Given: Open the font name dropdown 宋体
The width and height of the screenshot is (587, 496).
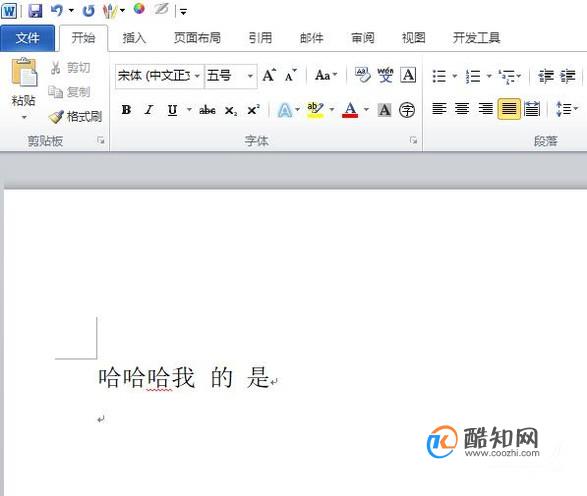Looking at the screenshot, I should point(160,76).
